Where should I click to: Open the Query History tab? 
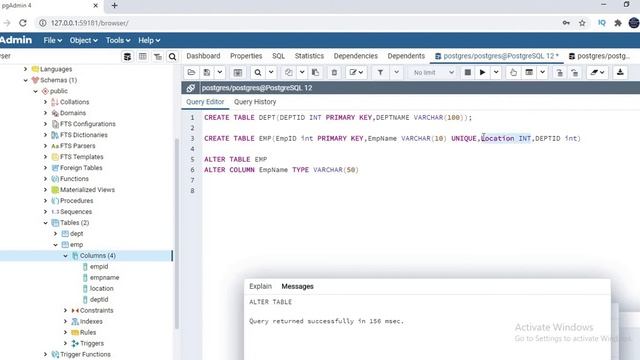pos(255,102)
